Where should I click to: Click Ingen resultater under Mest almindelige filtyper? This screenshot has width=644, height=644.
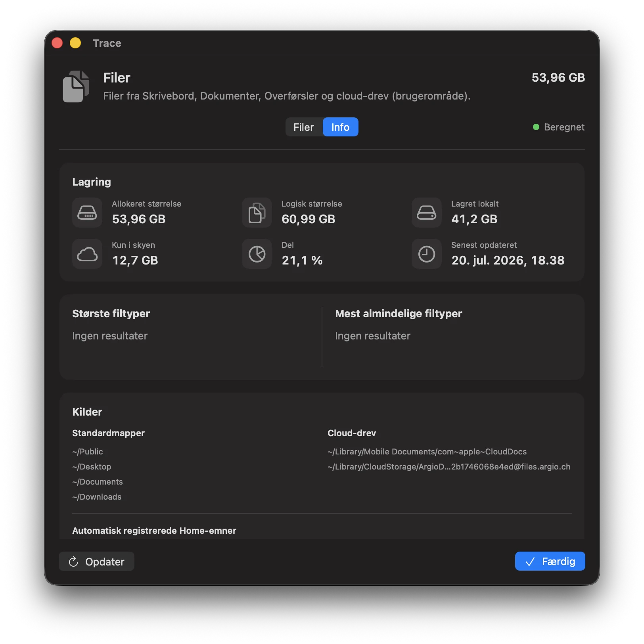(373, 336)
